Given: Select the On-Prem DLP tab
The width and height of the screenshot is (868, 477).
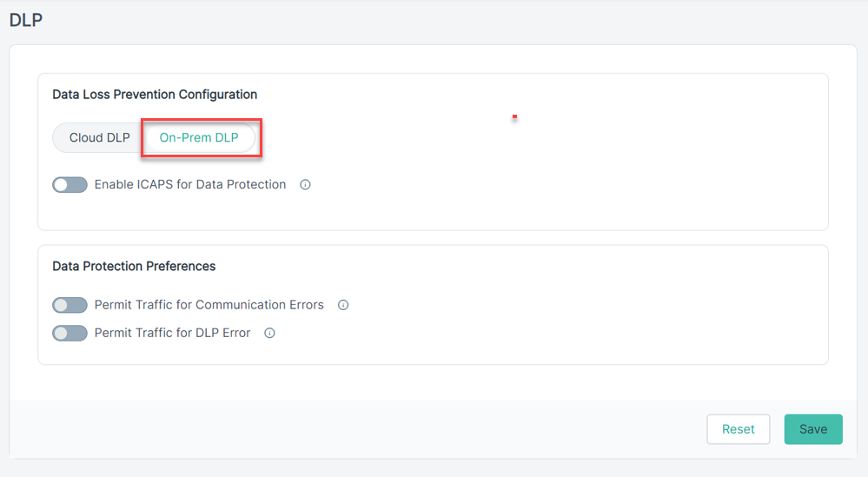Looking at the screenshot, I should 199,138.
